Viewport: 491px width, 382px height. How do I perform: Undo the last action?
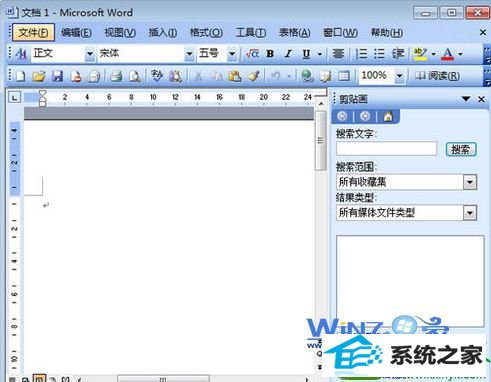(x=276, y=76)
